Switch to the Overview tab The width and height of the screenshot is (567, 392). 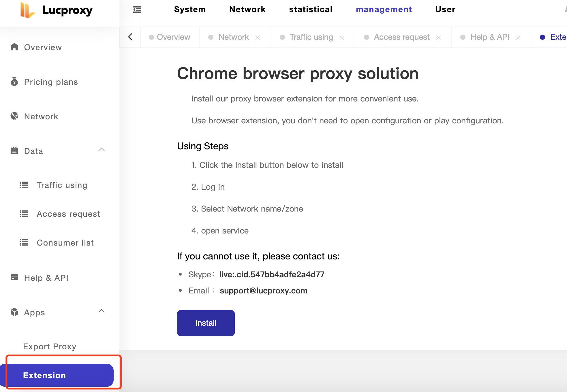coord(170,37)
